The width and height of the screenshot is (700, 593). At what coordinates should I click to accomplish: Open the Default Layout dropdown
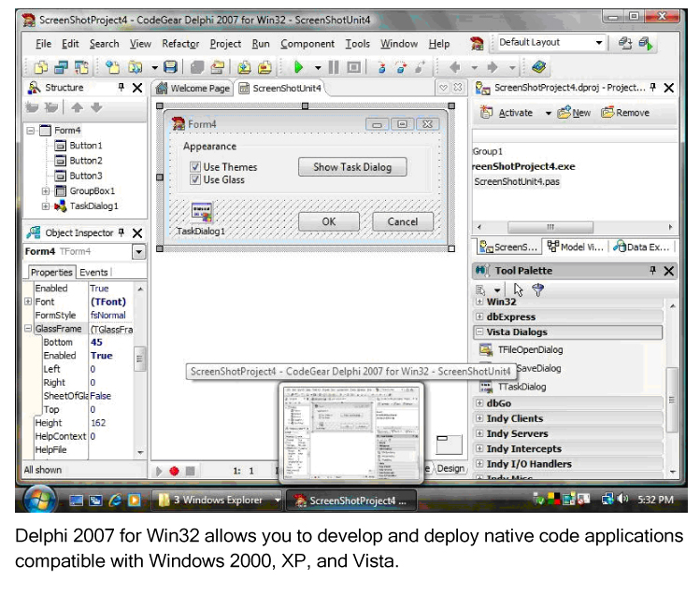pos(599,43)
